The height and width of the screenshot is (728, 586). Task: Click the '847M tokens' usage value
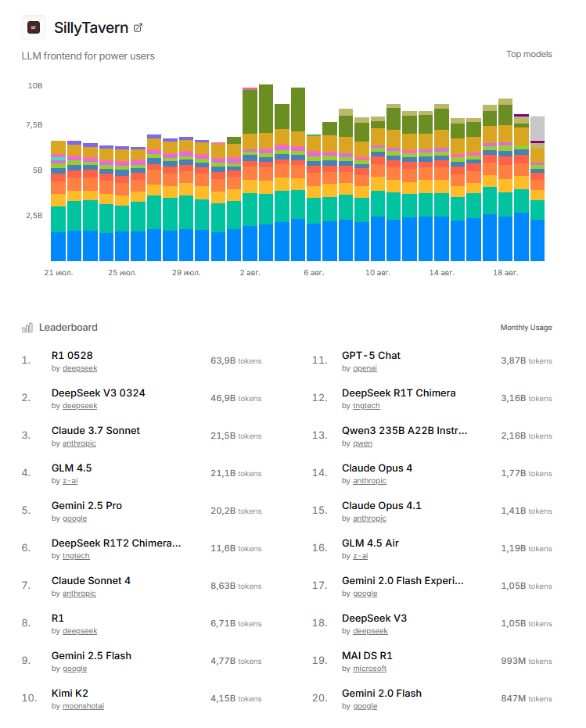pyautogui.click(x=527, y=699)
